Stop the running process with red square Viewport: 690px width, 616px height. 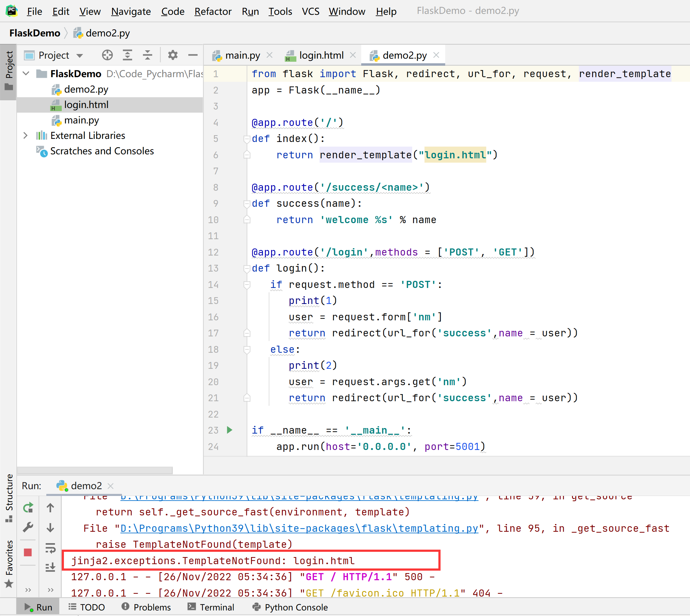(28, 552)
